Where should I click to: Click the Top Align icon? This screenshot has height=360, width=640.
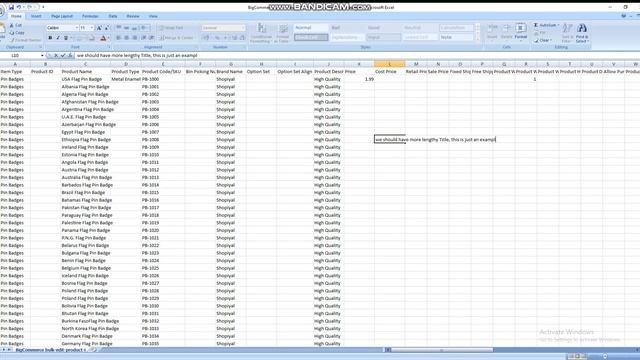pyautogui.click(x=119, y=28)
